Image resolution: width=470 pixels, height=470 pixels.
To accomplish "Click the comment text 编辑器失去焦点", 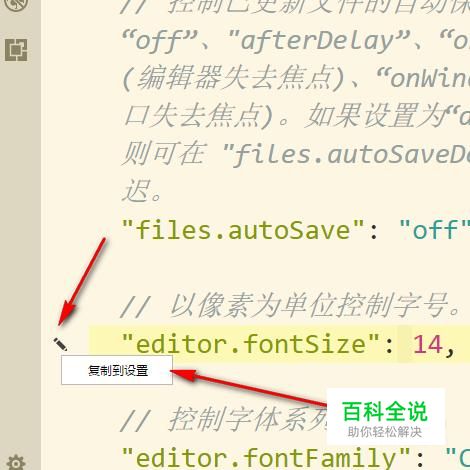I will click(235, 78).
